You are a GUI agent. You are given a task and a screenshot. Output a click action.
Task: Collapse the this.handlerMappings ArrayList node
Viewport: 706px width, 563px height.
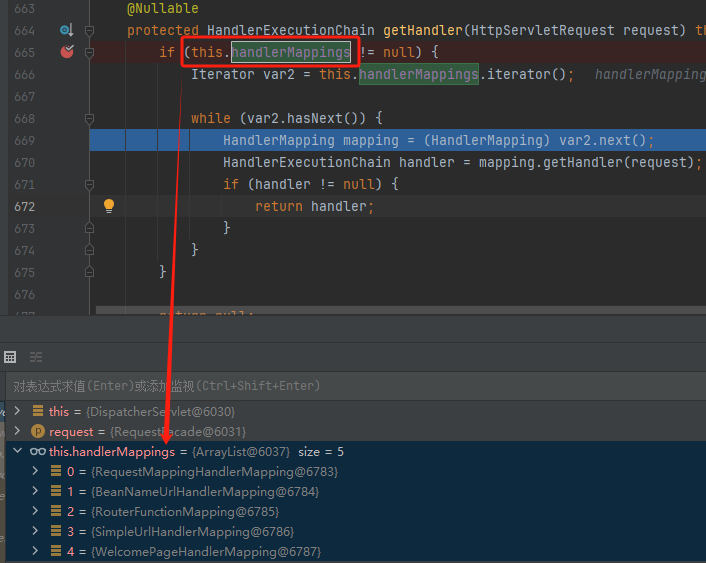[18, 451]
